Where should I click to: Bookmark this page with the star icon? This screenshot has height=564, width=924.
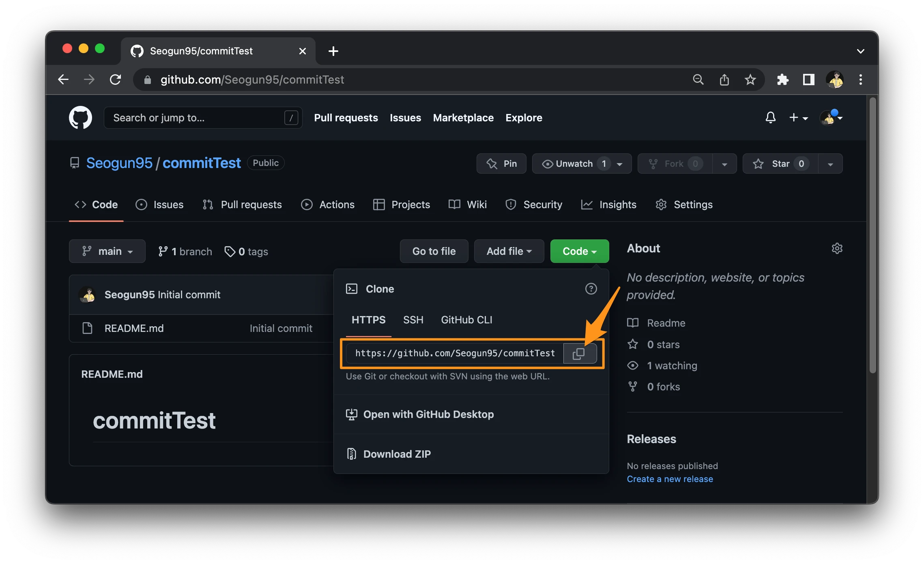pyautogui.click(x=750, y=80)
